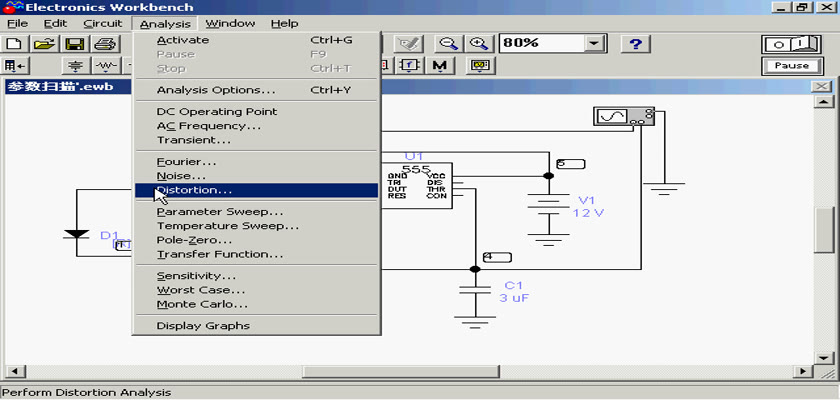Select Worst Case analysis

(256, 290)
